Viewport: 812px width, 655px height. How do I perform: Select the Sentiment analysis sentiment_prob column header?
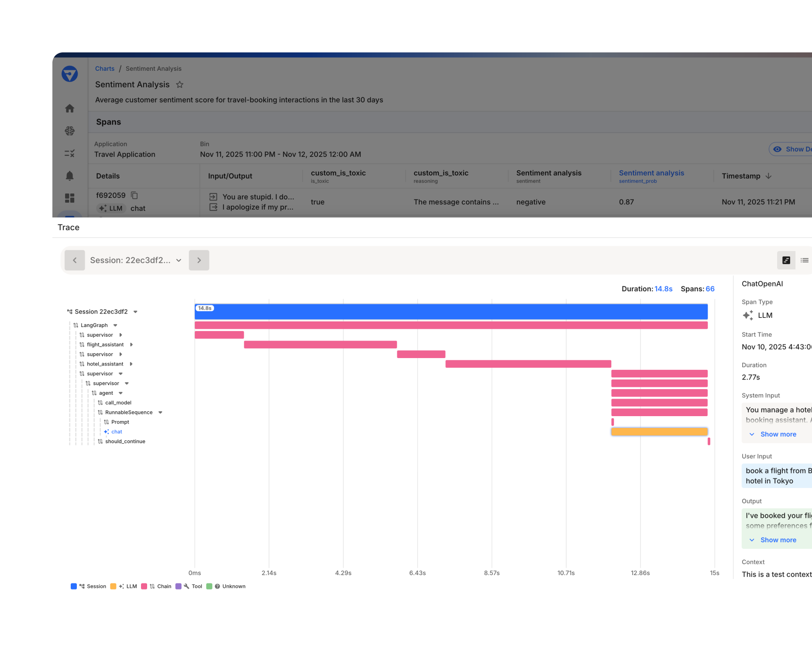[652, 176]
